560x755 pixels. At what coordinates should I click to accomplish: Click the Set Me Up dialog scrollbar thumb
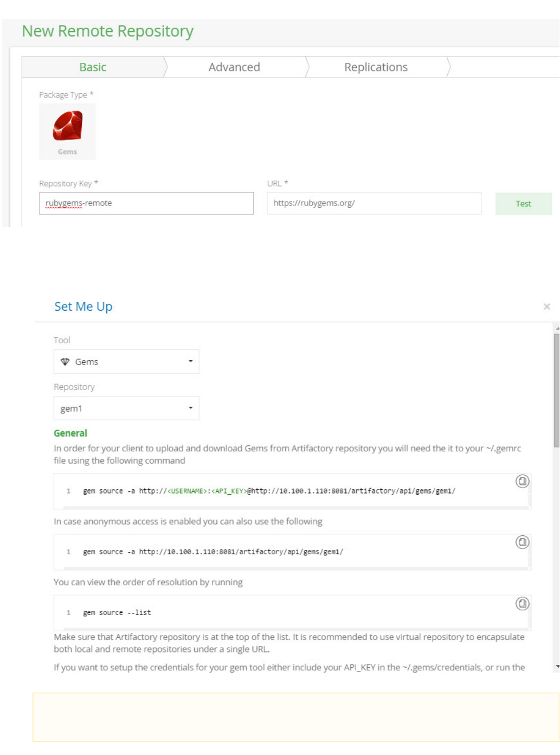point(556,391)
